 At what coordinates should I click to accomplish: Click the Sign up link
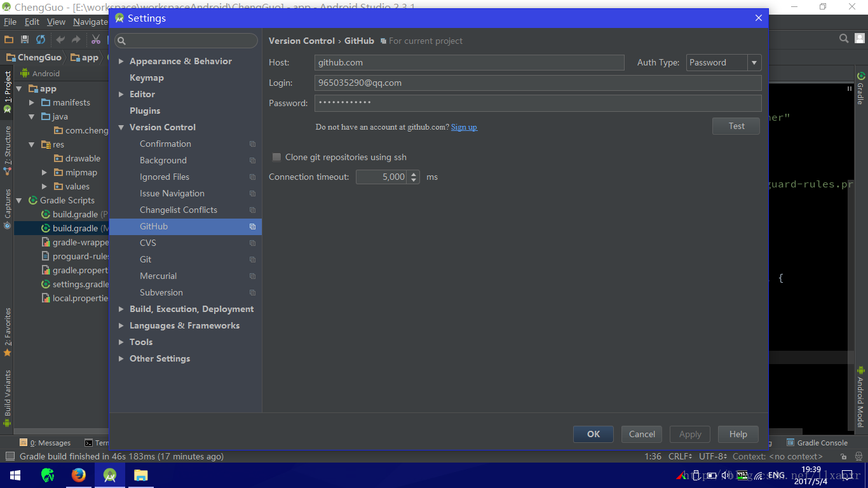click(x=464, y=127)
